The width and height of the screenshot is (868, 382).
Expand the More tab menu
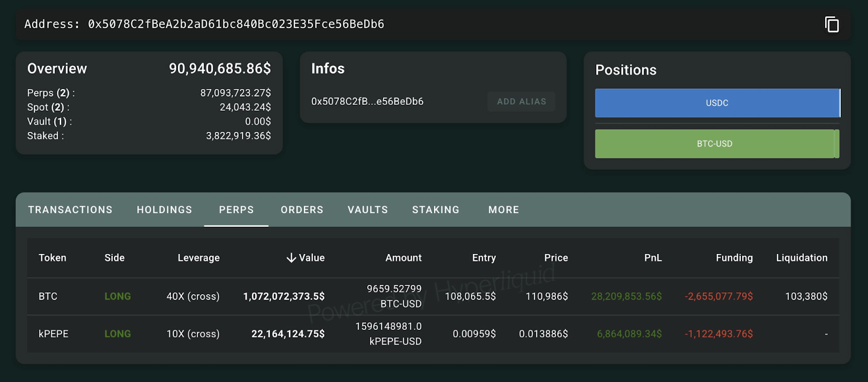[503, 210]
